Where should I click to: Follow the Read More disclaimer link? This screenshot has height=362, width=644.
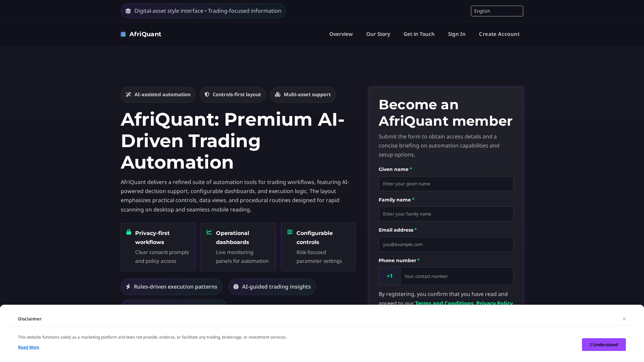pyautogui.click(x=29, y=347)
